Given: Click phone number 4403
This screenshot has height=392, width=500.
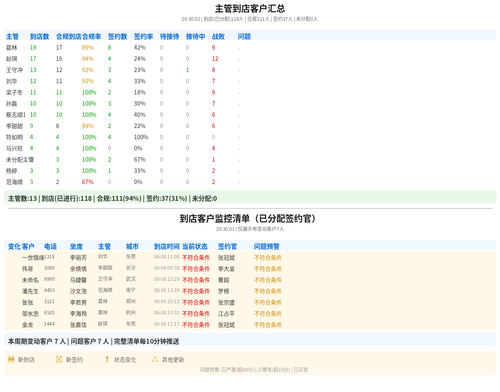Looking at the screenshot, I should (49, 290).
